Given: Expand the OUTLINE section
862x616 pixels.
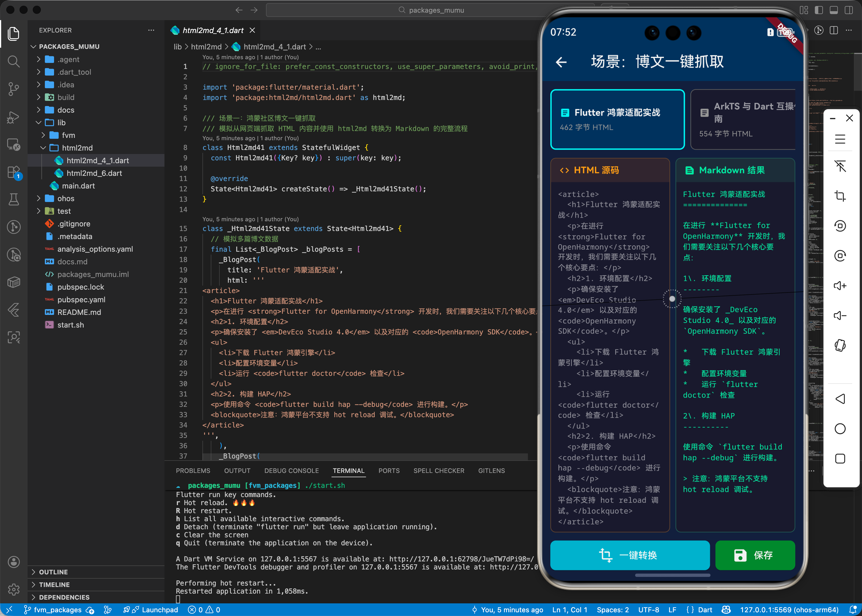Looking at the screenshot, I should [53, 572].
